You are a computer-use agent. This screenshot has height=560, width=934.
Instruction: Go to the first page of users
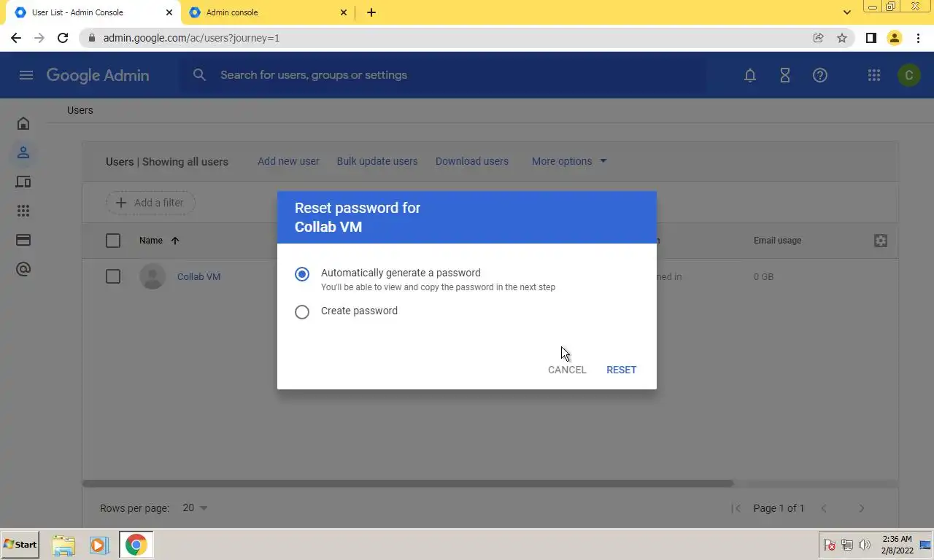tap(736, 508)
